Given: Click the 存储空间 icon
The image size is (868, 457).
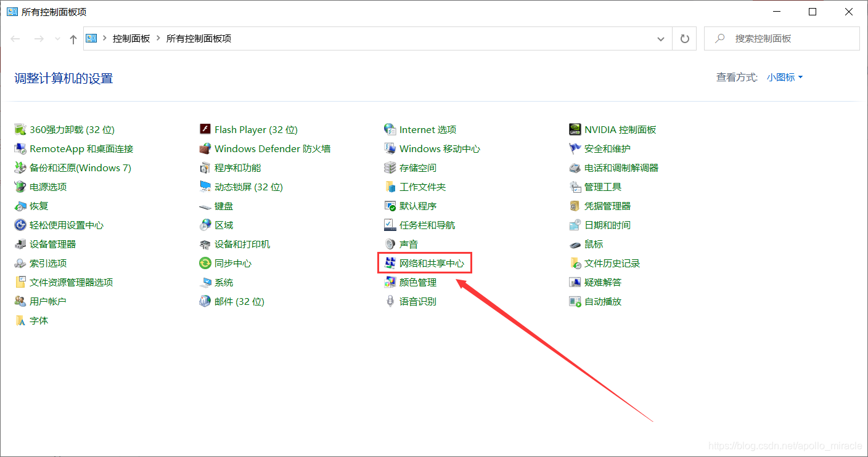Looking at the screenshot, I should tap(390, 168).
